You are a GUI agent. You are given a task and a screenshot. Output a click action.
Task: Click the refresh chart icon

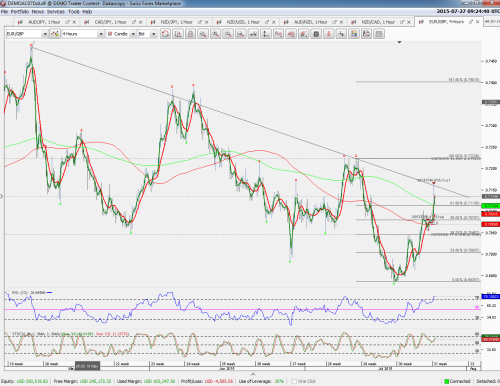(165, 34)
